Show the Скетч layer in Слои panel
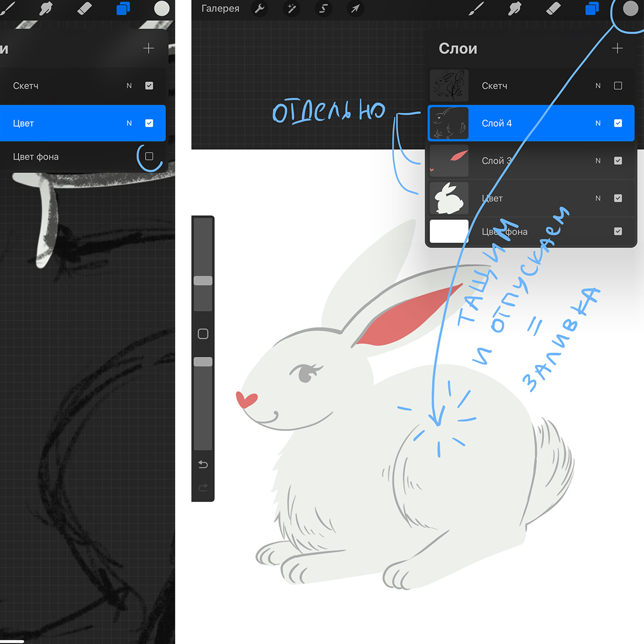Screen dimensions: 644x644 click(x=618, y=86)
